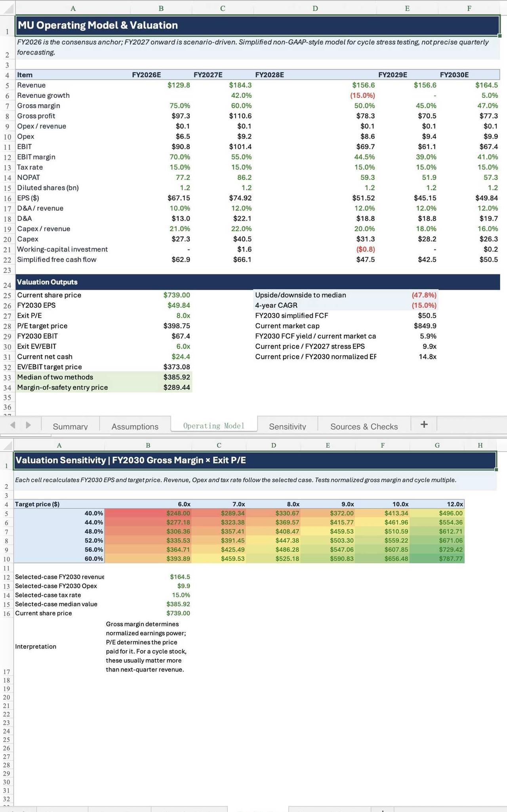Select the 'Interpretation' label cell
The width and height of the screenshot is (507, 812).
tap(36, 646)
